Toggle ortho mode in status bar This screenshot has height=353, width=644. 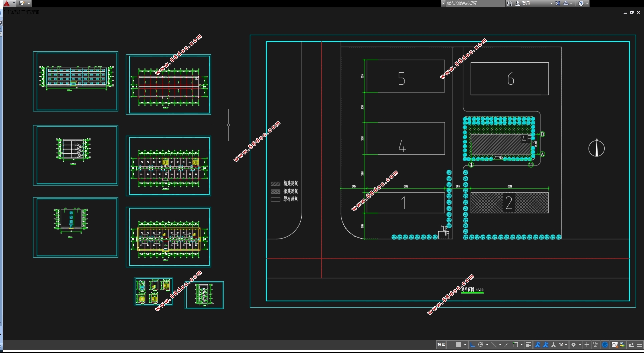[472, 345]
